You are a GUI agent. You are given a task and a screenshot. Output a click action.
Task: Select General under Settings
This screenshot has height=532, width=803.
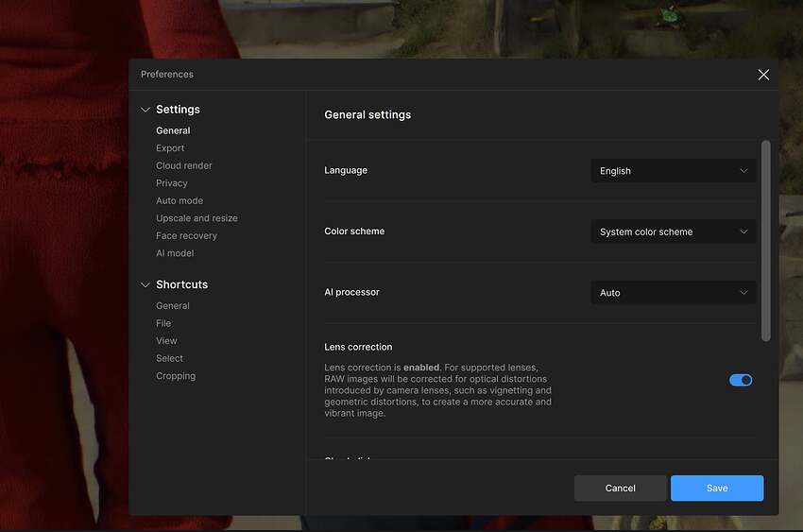click(x=173, y=130)
